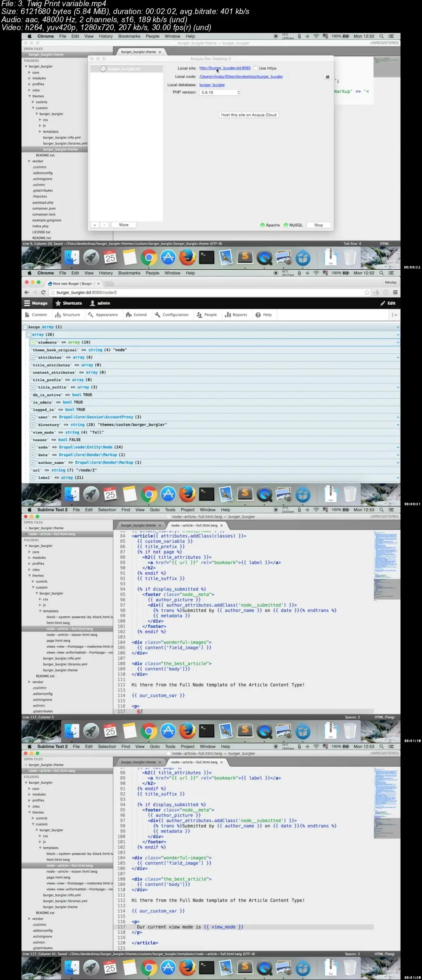Click the Stop button in Acquia Dev Desktop

click(319, 225)
